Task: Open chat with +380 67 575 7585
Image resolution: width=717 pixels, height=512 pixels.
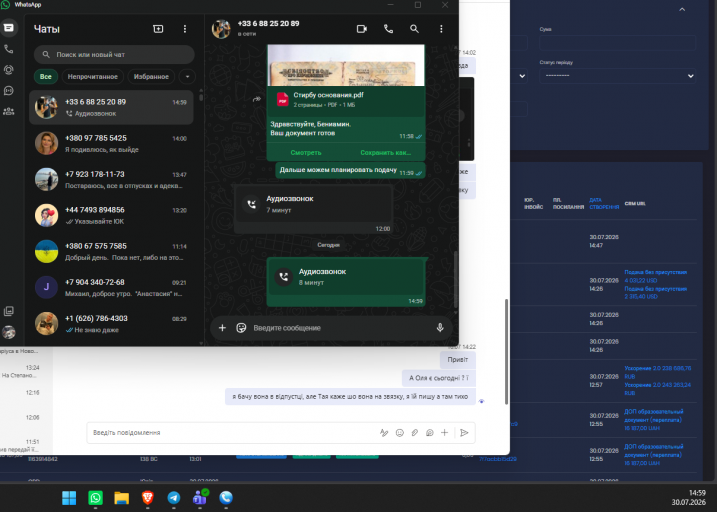Action: tap(111, 251)
